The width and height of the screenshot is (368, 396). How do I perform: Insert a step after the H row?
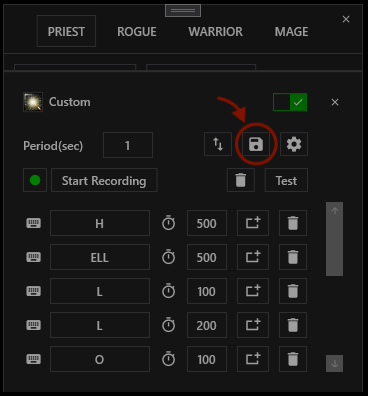click(x=253, y=223)
